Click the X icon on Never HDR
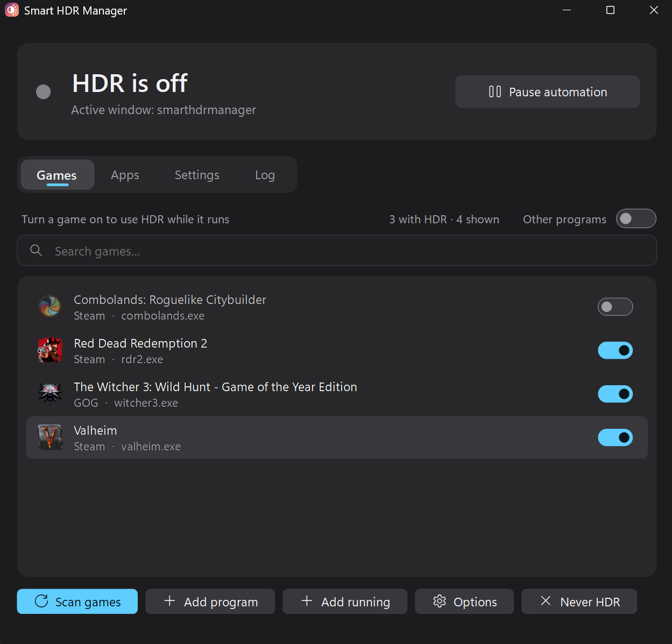Image resolution: width=672 pixels, height=644 pixels. pyautogui.click(x=546, y=601)
